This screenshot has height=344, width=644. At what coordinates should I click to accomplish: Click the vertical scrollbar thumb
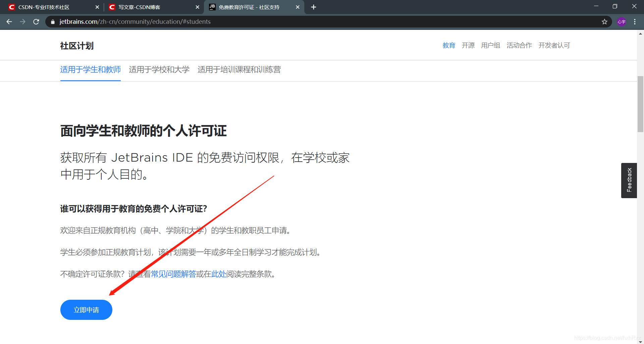tap(640, 104)
